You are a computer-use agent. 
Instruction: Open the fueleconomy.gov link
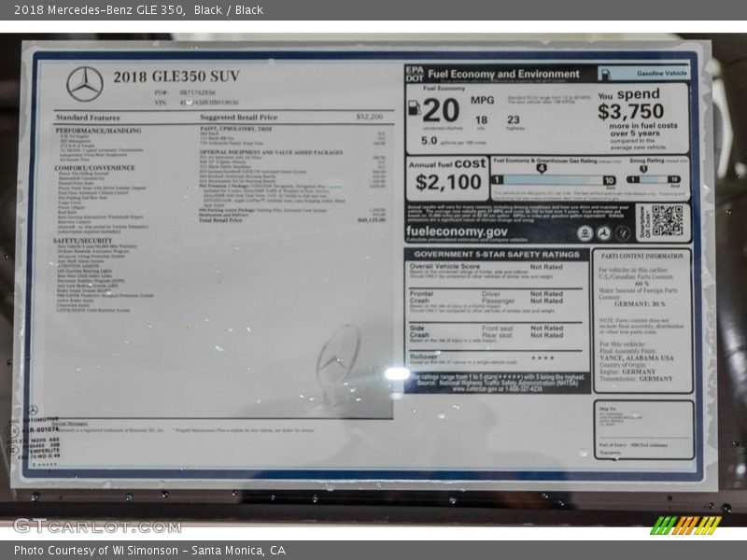(x=457, y=231)
